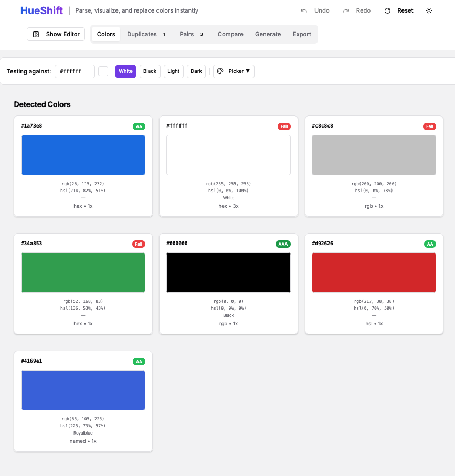This screenshot has width=455, height=476.
Task: Switch to the Compare tab
Action: [230, 34]
